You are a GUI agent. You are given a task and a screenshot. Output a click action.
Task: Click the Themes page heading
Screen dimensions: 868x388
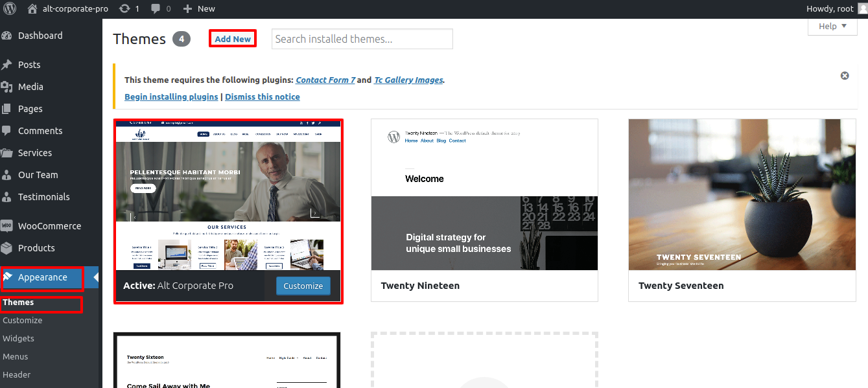[139, 39]
